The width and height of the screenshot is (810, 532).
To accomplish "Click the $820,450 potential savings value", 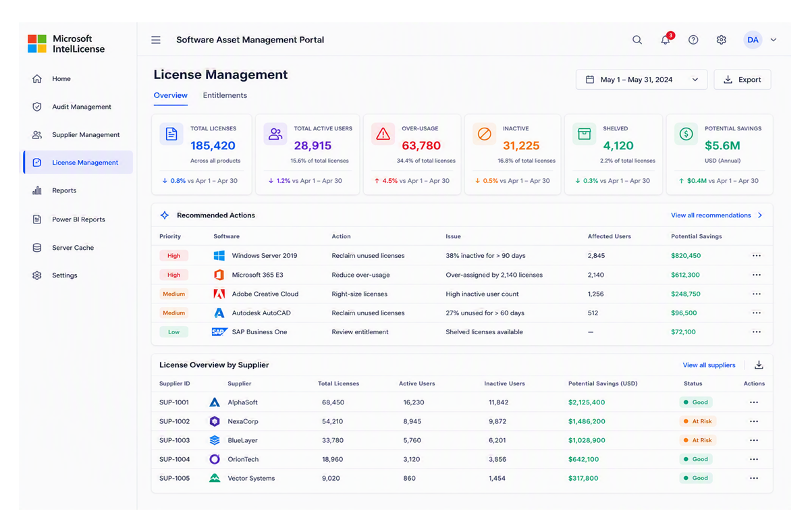I will (x=686, y=256).
